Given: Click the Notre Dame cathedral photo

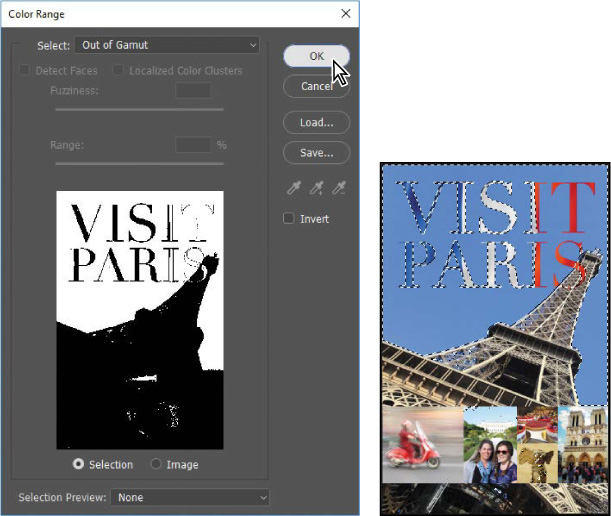Looking at the screenshot, I should [583, 444].
